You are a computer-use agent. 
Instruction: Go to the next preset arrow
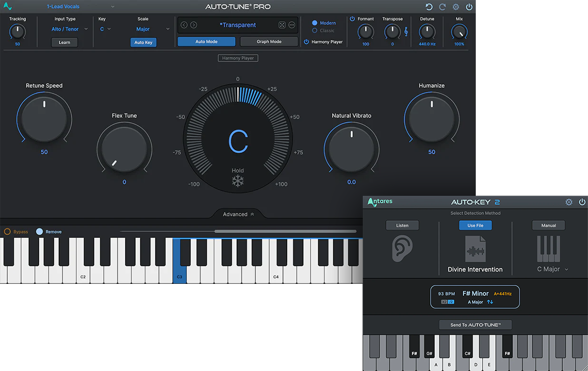194,25
